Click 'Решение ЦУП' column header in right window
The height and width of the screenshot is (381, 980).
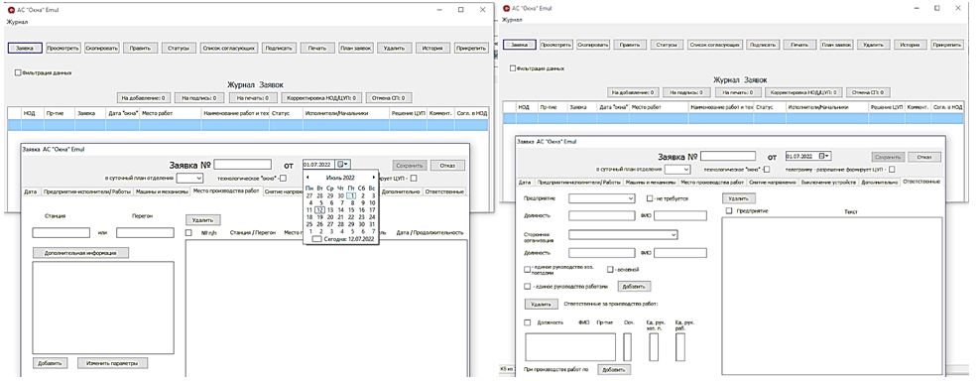(x=886, y=107)
